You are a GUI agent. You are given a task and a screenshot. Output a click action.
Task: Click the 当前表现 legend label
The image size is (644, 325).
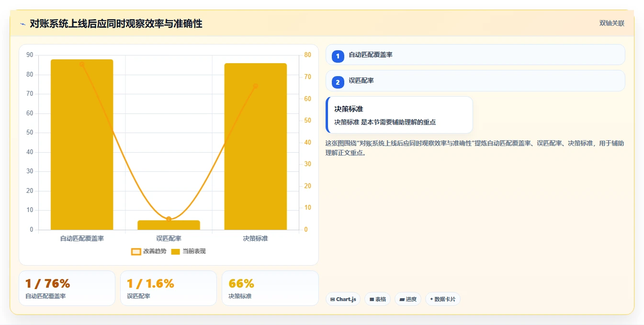194,251
